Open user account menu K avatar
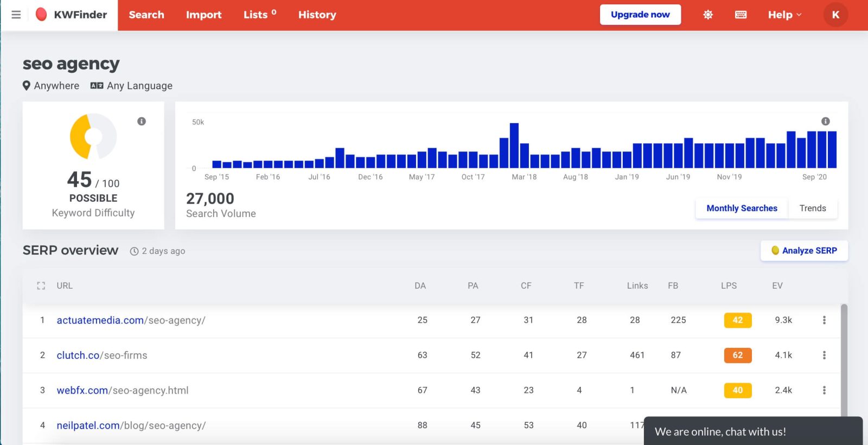The width and height of the screenshot is (868, 445). tap(835, 15)
